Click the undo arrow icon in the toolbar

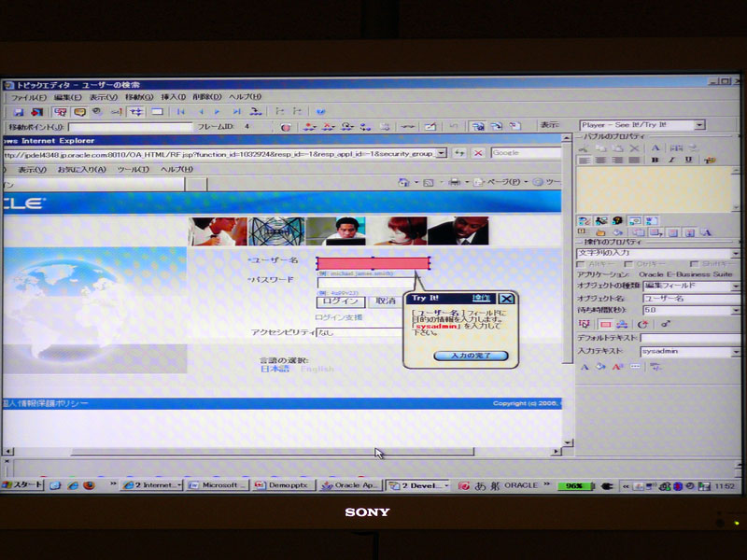[453, 126]
